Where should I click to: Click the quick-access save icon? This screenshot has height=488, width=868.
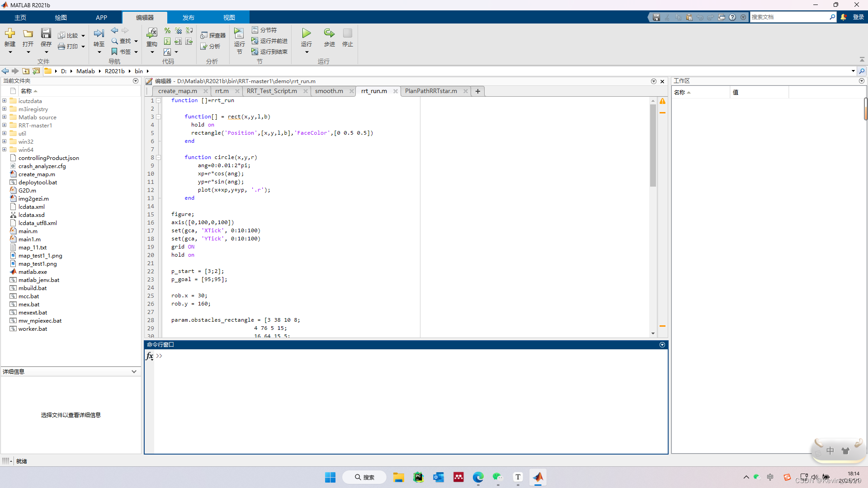(x=656, y=17)
